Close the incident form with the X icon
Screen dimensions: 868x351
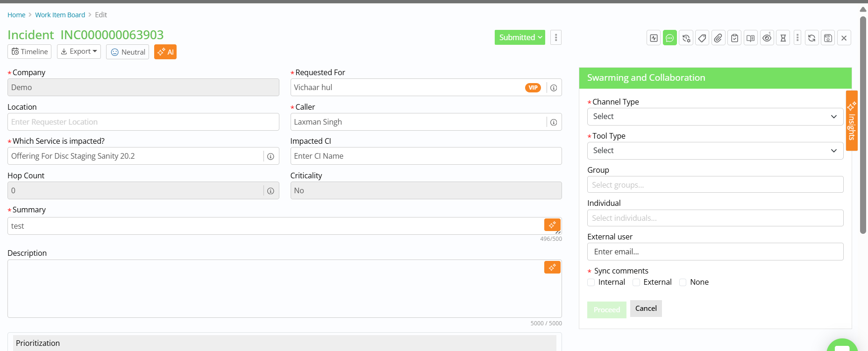(x=844, y=38)
